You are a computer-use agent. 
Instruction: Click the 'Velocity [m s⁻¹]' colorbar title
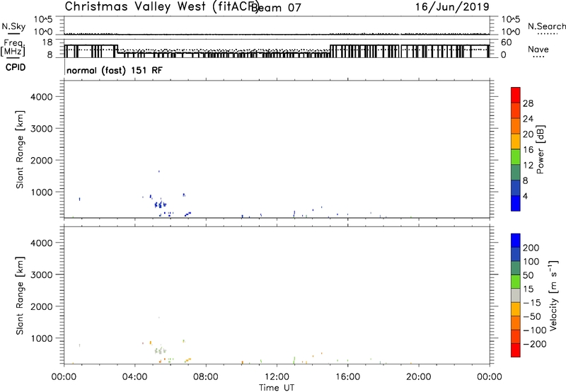[553, 296]
